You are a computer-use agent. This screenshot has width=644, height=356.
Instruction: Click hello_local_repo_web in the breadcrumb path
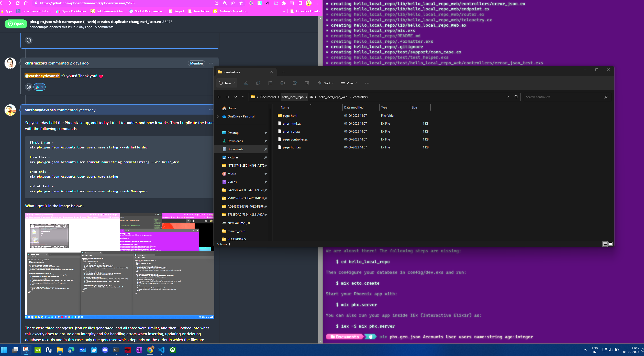coord(333,97)
